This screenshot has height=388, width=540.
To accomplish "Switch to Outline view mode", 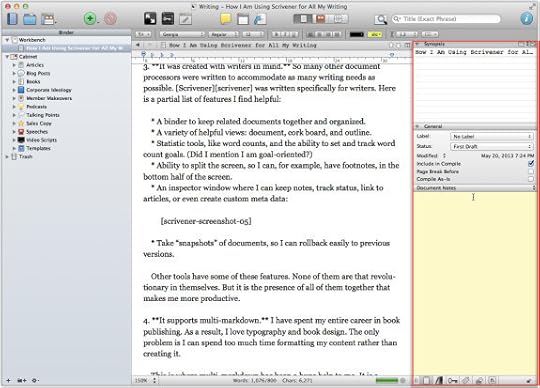I will [339, 19].
